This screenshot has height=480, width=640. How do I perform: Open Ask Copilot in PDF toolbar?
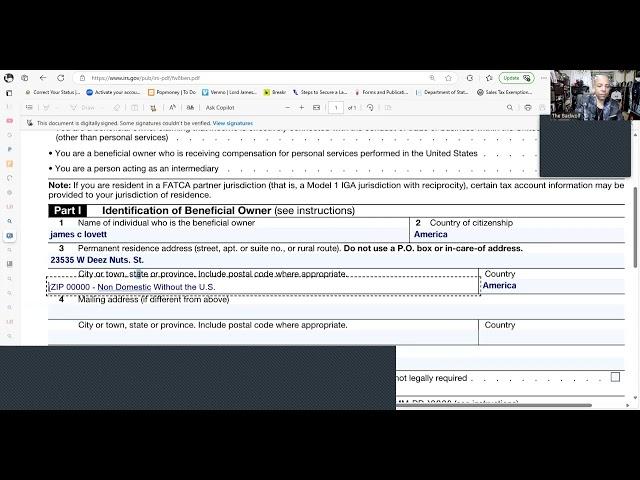click(220, 107)
